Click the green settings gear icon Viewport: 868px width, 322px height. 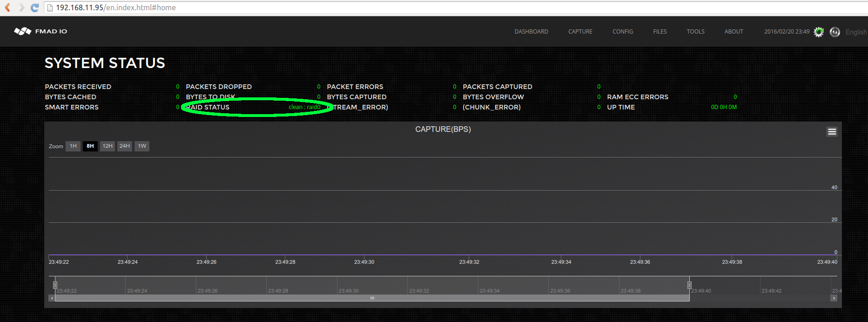pos(819,32)
